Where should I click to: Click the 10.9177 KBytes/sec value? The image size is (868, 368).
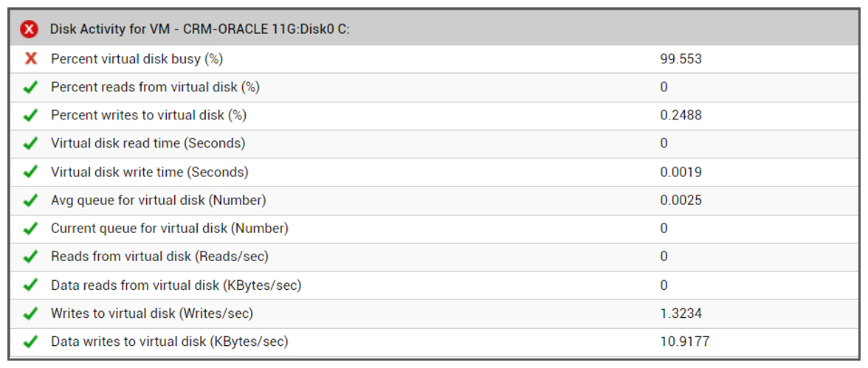pos(685,342)
